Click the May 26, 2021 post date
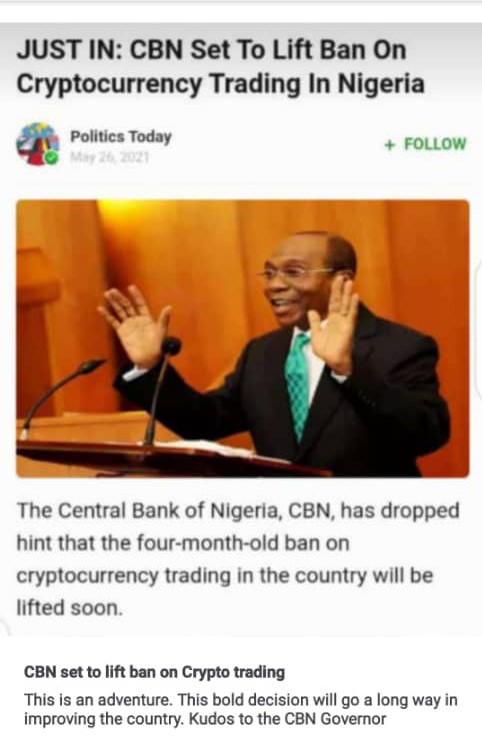 pyautogui.click(x=110, y=157)
